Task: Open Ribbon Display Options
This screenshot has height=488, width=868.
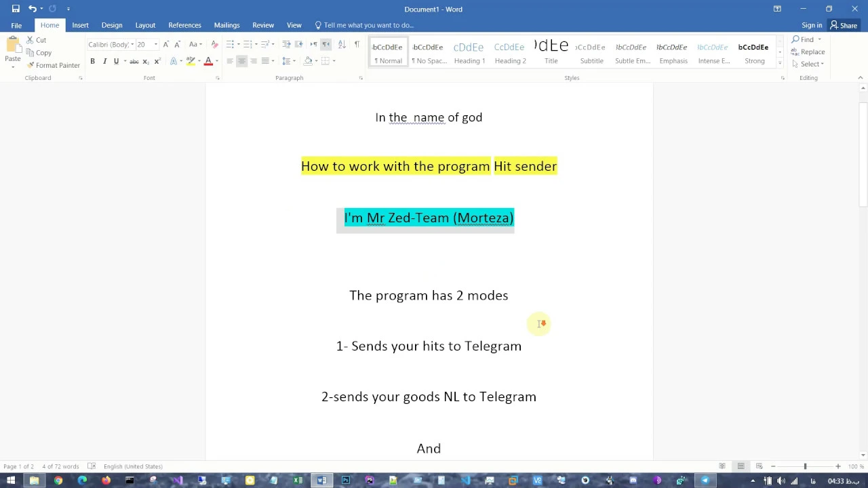Action: click(x=777, y=9)
